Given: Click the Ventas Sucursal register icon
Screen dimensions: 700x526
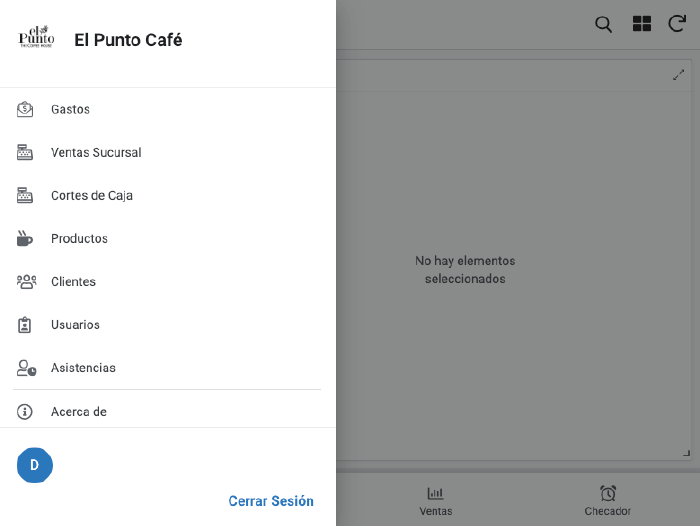Looking at the screenshot, I should [25, 152].
